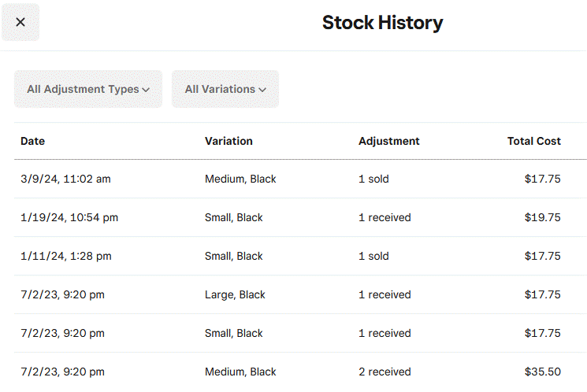Click the Stock History title

(383, 23)
